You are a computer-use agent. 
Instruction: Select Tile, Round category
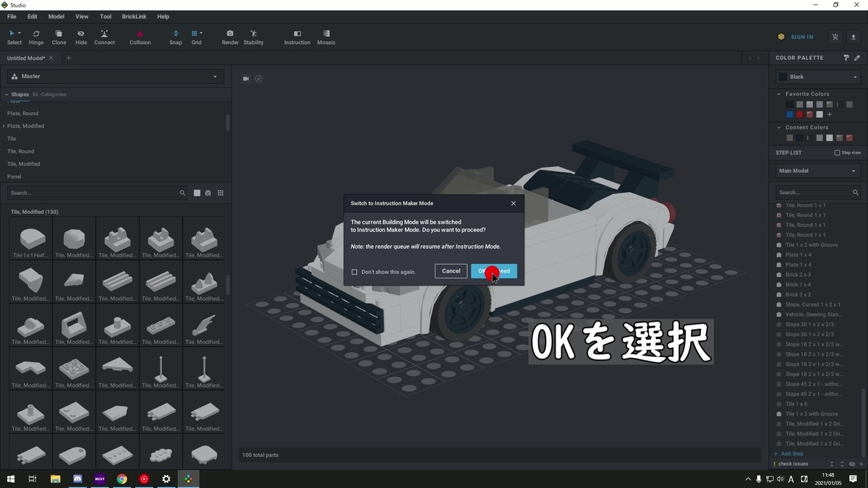point(20,151)
